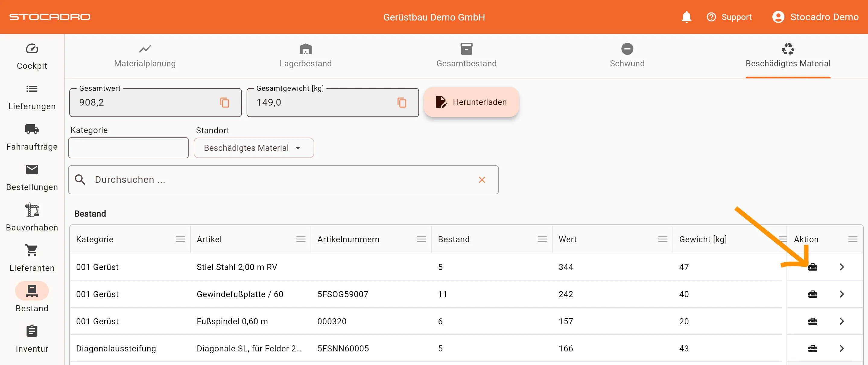
Task: Switch to the Lagerbestand tab
Action: (x=305, y=56)
